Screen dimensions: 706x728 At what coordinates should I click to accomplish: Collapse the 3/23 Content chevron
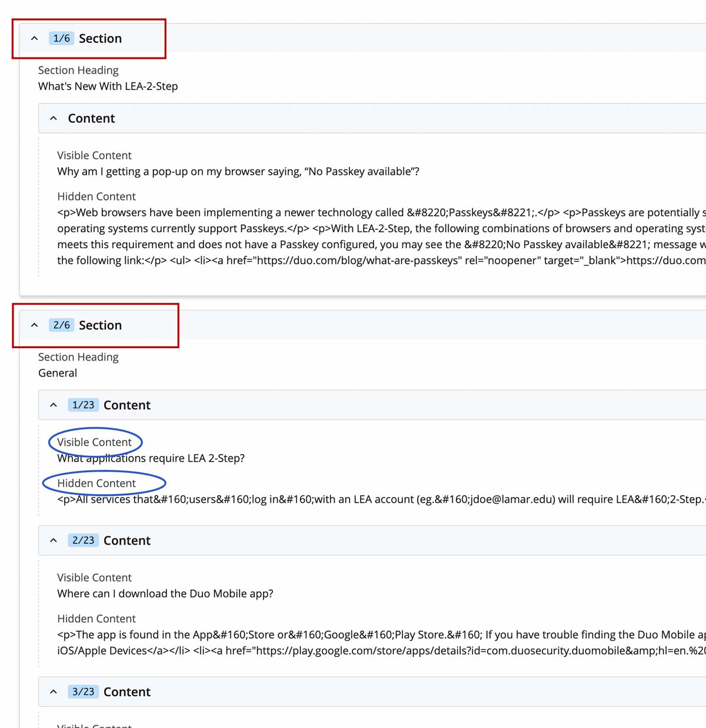coord(54,692)
